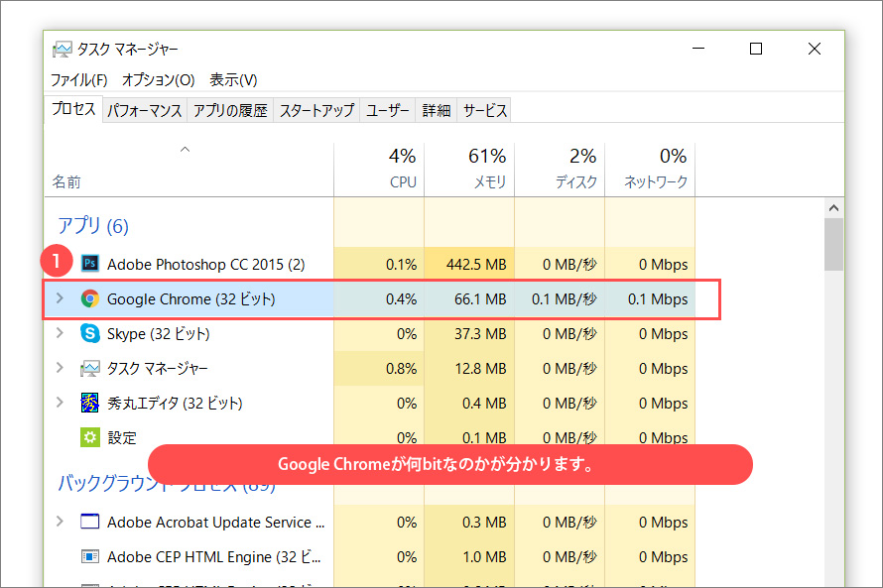Click Task Manager's 12.8 MB memory value
The height and width of the screenshot is (588, 883).
pyautogui.click(x=480, y=369)
